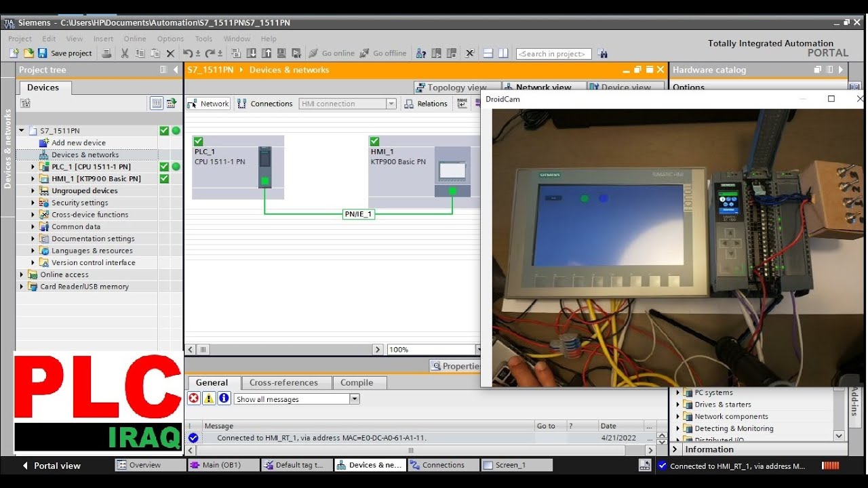Collapse the Project tree panel arrow
Viewport: 868px width, 488px height.
(x=176, y=69)
